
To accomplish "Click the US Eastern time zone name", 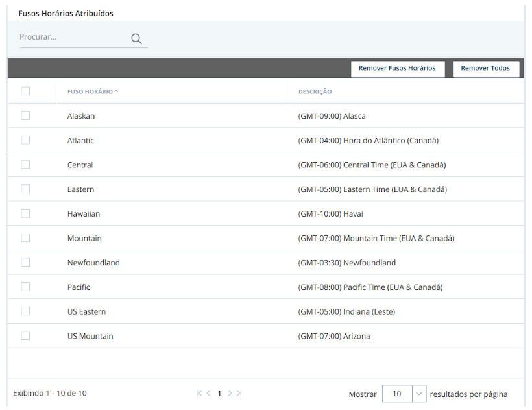I will [86, 311].
